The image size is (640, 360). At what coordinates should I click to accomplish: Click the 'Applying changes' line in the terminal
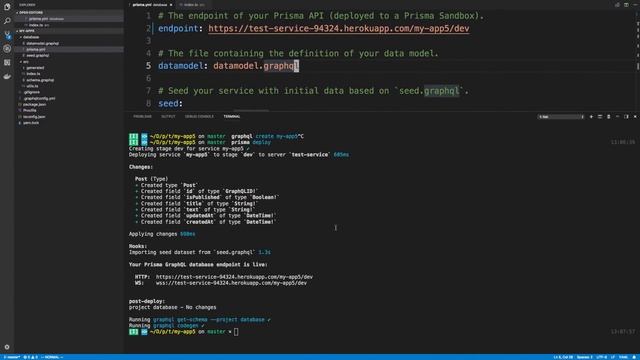[x=162, y=234]
